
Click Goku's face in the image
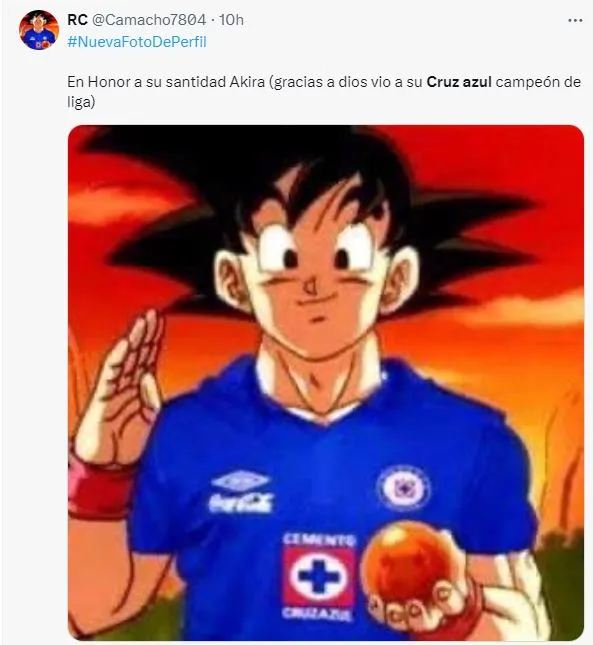(x=315, y=284)
